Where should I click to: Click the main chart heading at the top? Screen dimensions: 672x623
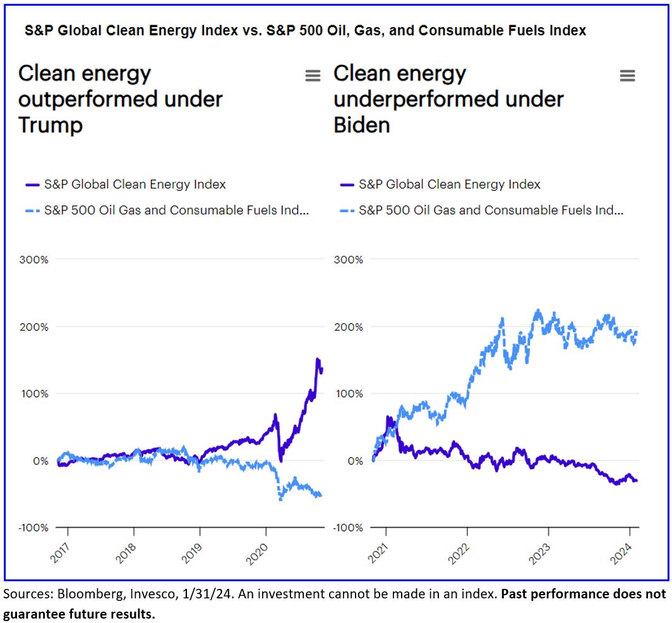(305, 30)
